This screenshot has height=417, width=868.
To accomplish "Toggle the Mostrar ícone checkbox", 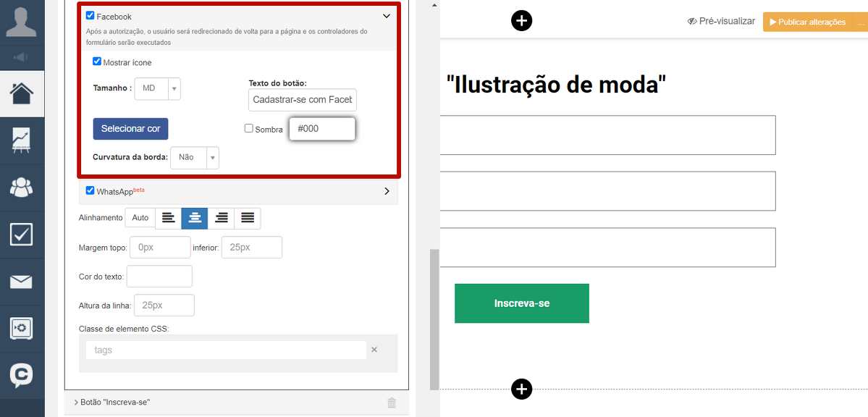I will (x=97, y=62).
